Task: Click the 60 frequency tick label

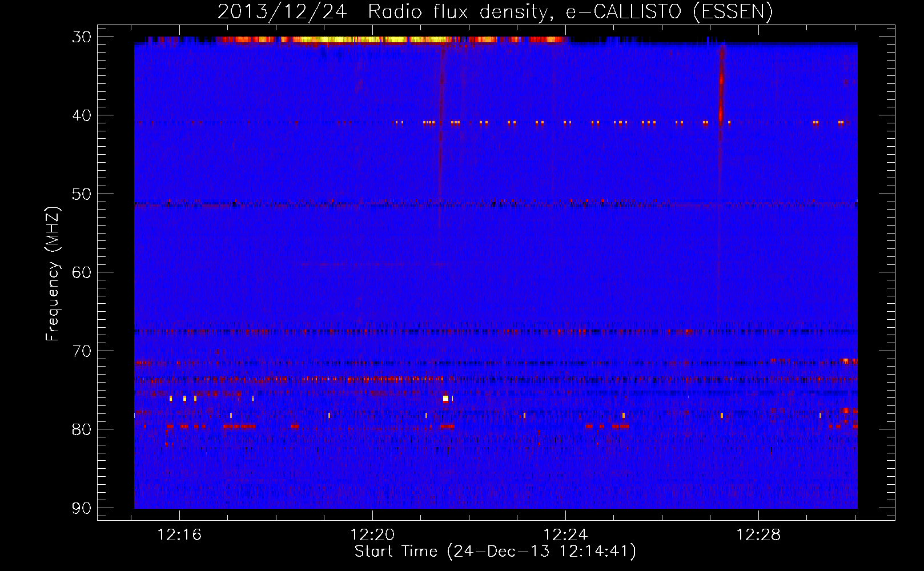Action: click(x=82, y=272)
